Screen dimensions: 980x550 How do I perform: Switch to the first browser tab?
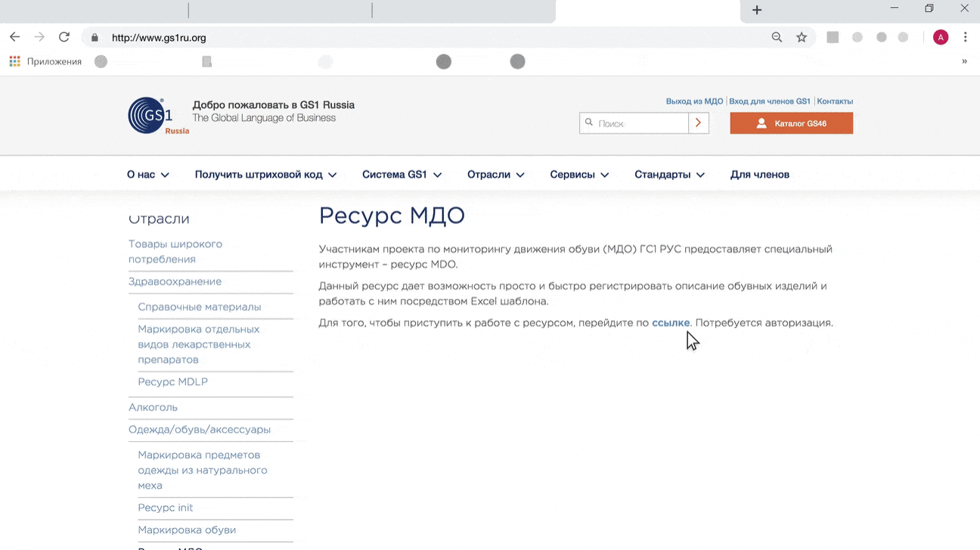point(94,10)
